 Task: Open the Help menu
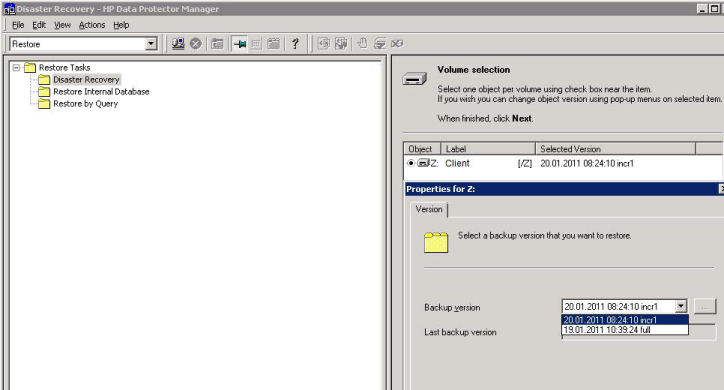(x=121, y=25)
